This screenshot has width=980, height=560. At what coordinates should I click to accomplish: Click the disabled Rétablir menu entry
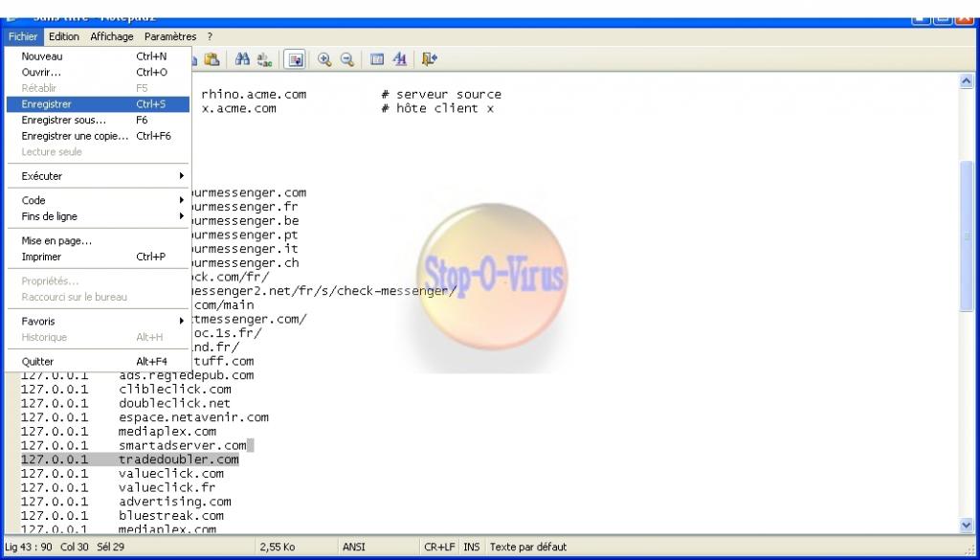click(x=98, y=88)
